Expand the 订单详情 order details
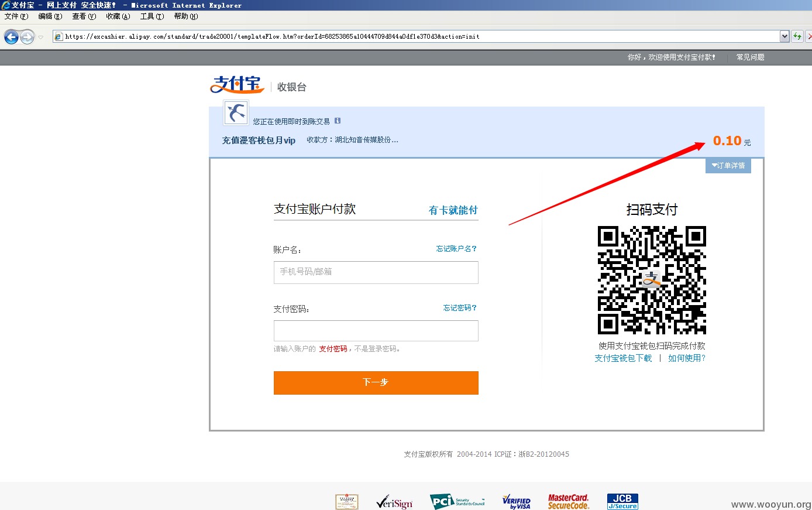 728,166
